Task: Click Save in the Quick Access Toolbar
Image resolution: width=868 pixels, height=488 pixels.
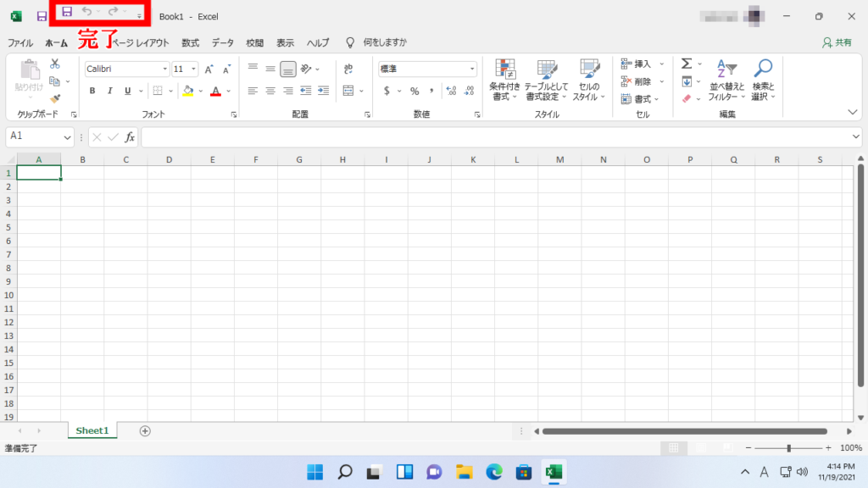Action: click(67, 11)
